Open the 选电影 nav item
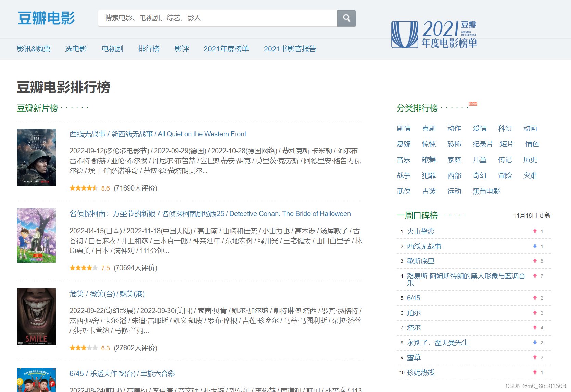Screen dimensions: 571x392 pyautogui.click(x=76, y=49)
